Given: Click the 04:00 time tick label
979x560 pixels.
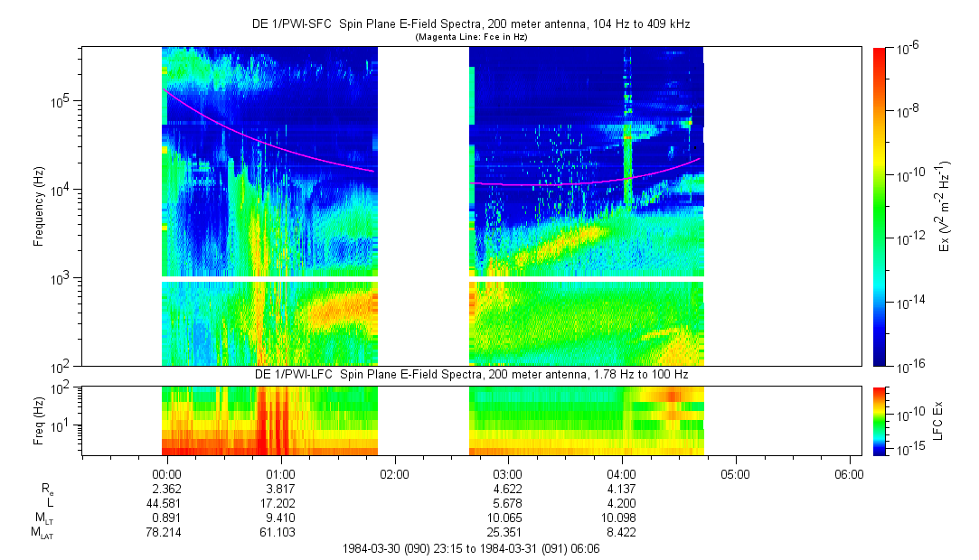Looking at the screenshot, I should click(622, 473).
